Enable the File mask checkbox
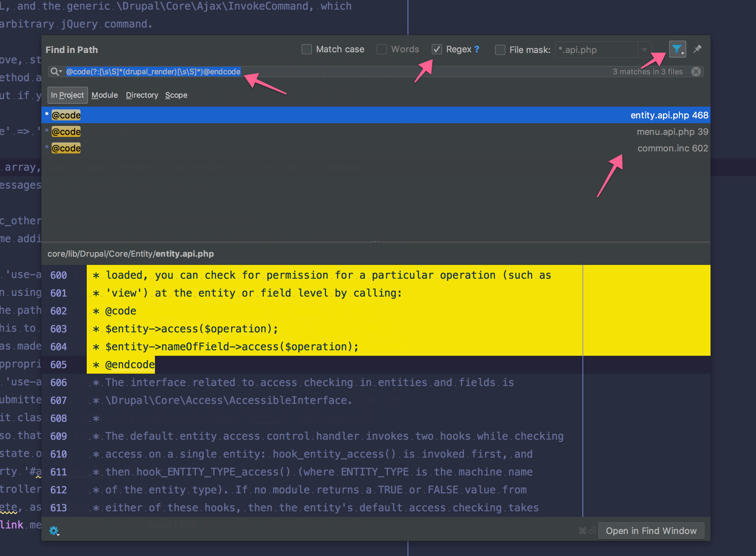This screenshot has width=756, height=556. pos(500,50)
